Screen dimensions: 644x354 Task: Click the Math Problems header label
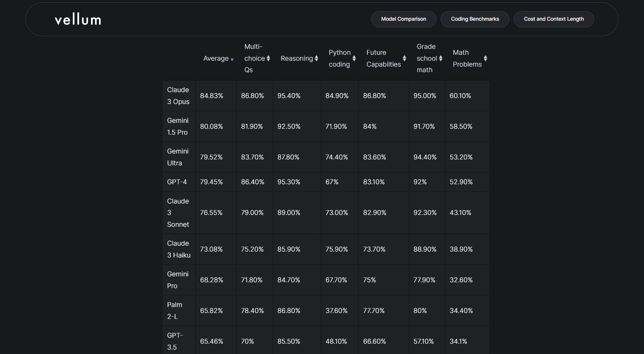coord(467,58)
